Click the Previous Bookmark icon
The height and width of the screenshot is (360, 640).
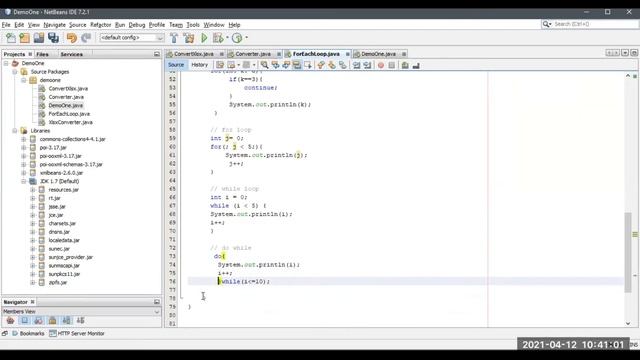coord(321,65)
